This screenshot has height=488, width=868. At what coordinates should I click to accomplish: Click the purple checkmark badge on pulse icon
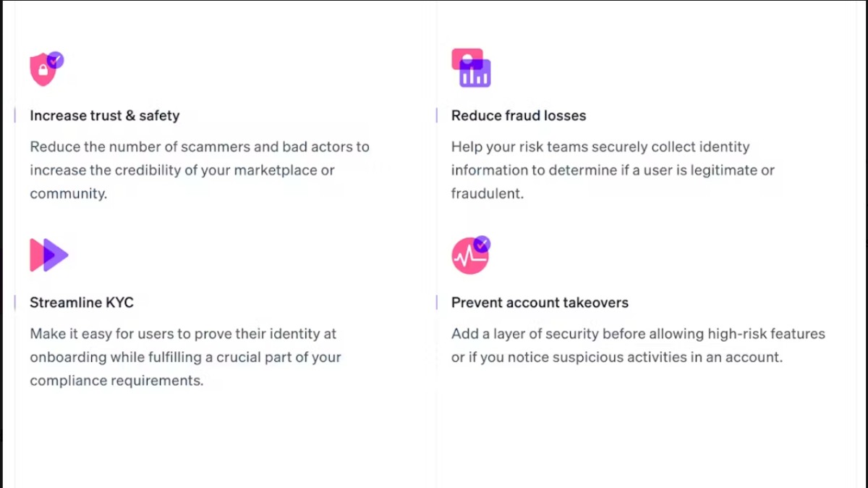tap(482, 244)
